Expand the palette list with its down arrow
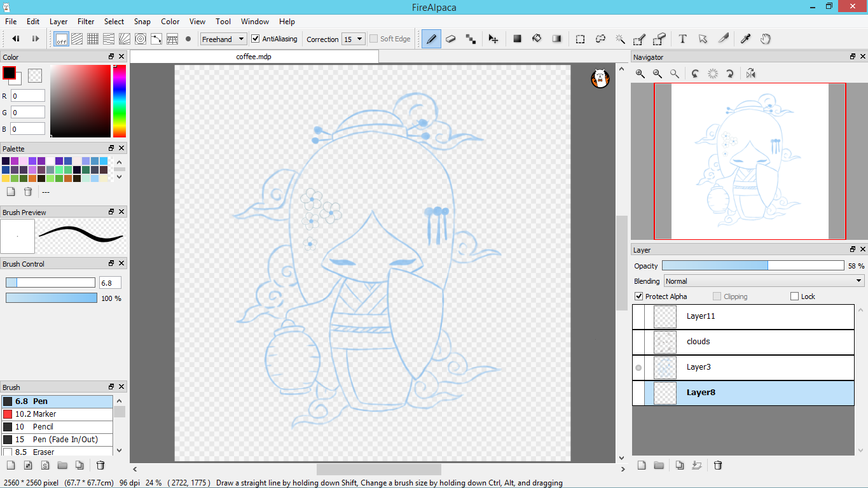868x488 pixels. pyautogui.click(x=119, y=177)
